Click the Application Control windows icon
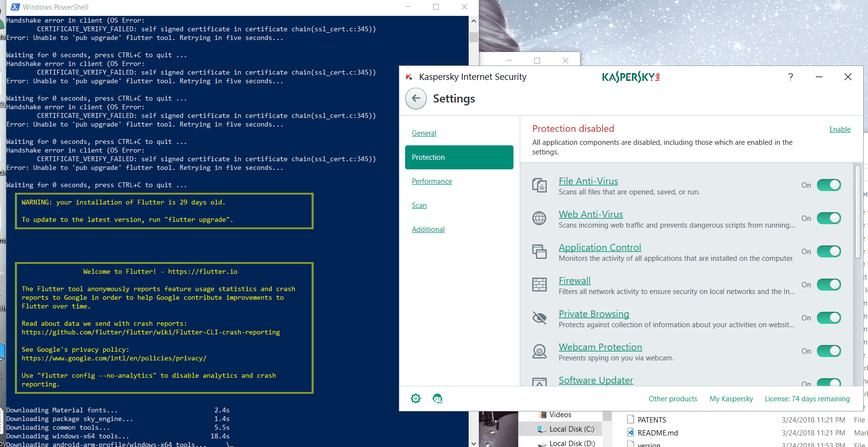This screenshot has width=868, height=447. point(539,252)
